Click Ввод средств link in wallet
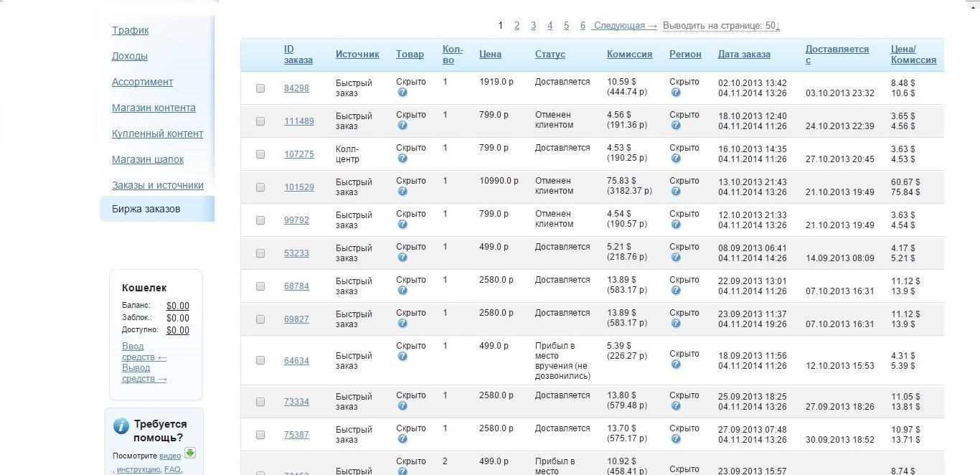Image resolution: width=980 pixels, height=475 pixels. tap(144, 352)
